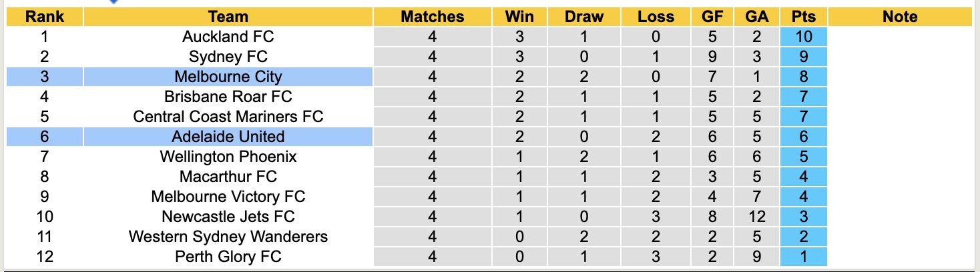The height and width of the screenshot is (272, 980).
Task: Open Central Coast Mariners FC entry
Action: (x=228, y=117)
